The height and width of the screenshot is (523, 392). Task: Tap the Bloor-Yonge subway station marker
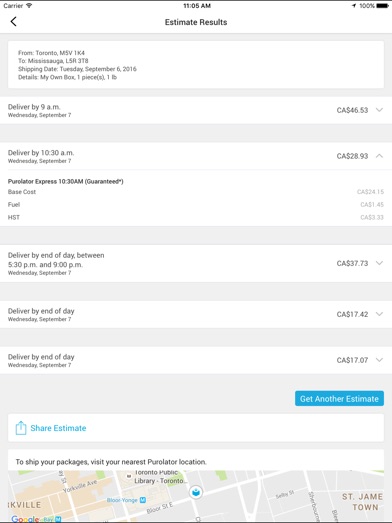tap(143, 500)
